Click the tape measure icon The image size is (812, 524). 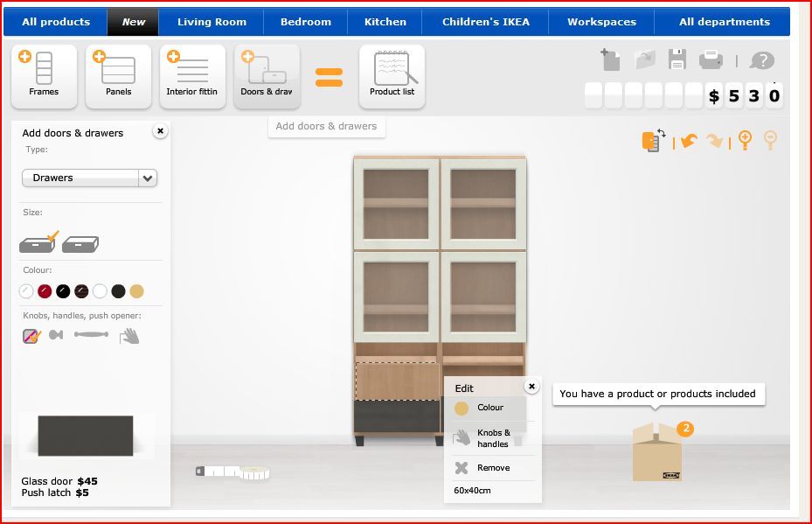(x=232, y=472)
